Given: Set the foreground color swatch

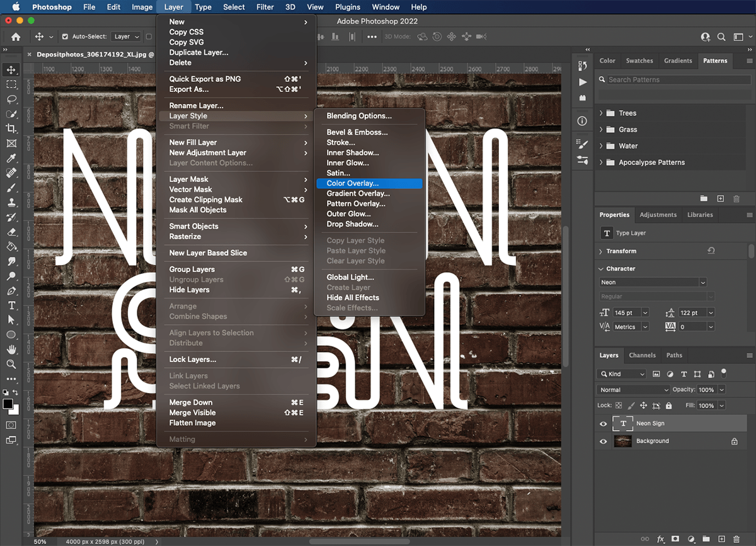Looking at the screenshot, I should coord(8,403).
